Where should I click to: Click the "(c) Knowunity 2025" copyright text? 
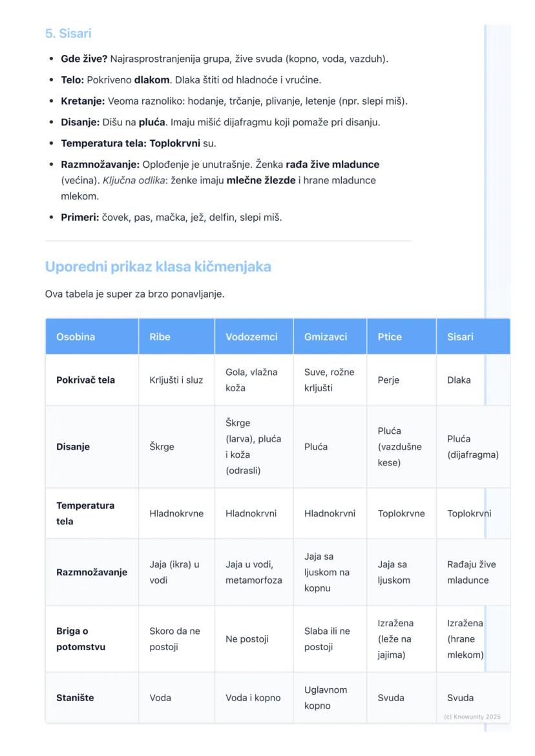coord(472,717)
